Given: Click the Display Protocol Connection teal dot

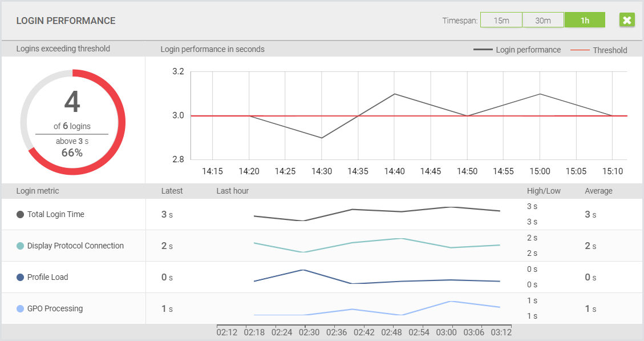Looking at the screenshot, I should tap(21, 246).
